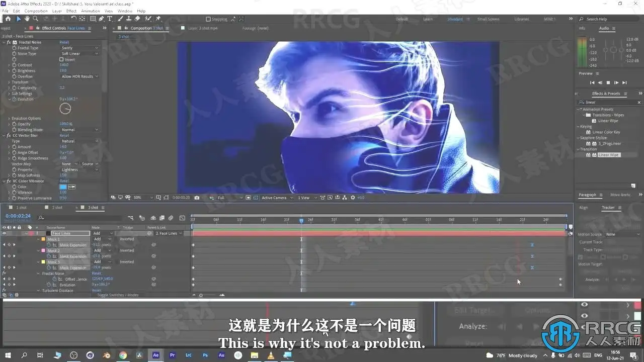Image resolution: width=644 pixels, height=362 pixels.
Task: Enable the Snapping checkbox
Action: pos(208,19)
